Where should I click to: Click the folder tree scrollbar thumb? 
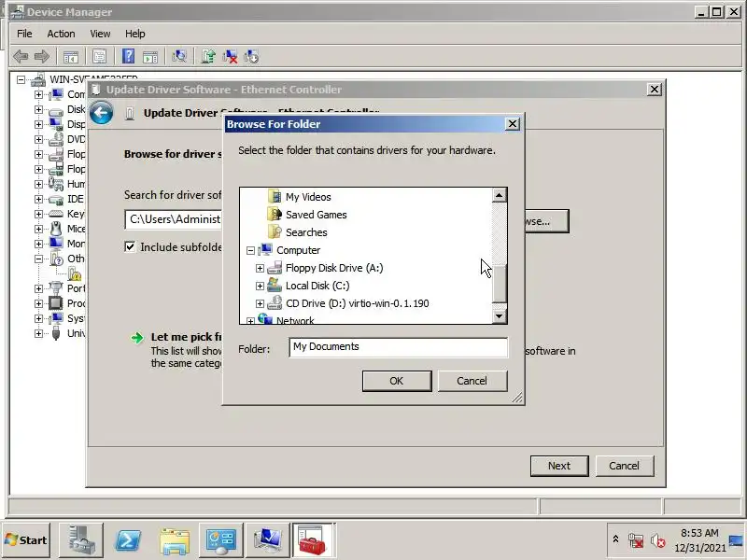pos(499,284)
